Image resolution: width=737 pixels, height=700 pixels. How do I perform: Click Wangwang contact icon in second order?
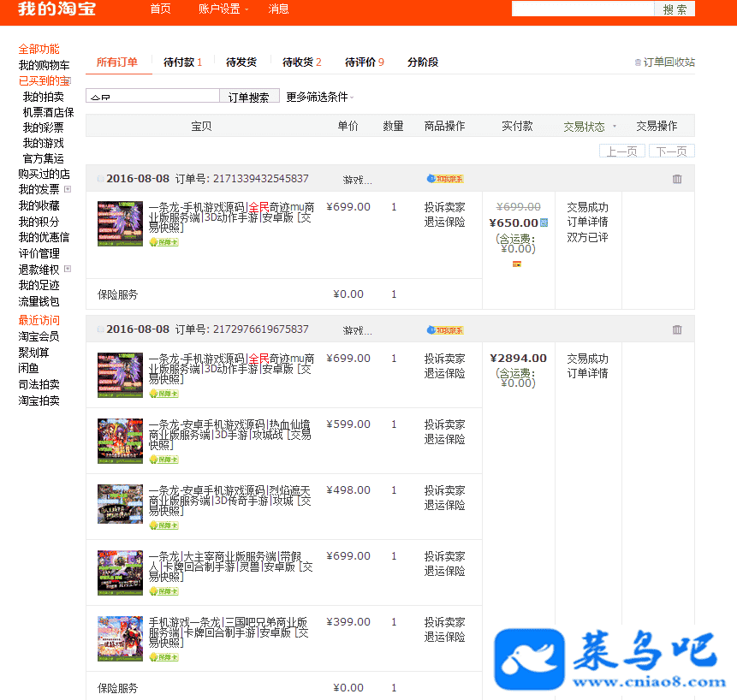(444, 329)
